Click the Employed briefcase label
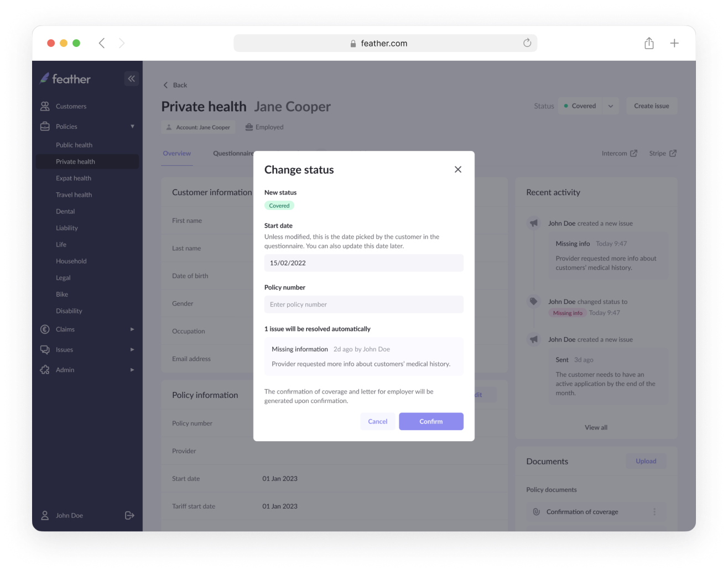The image size is (728, 571). (264, 127)
